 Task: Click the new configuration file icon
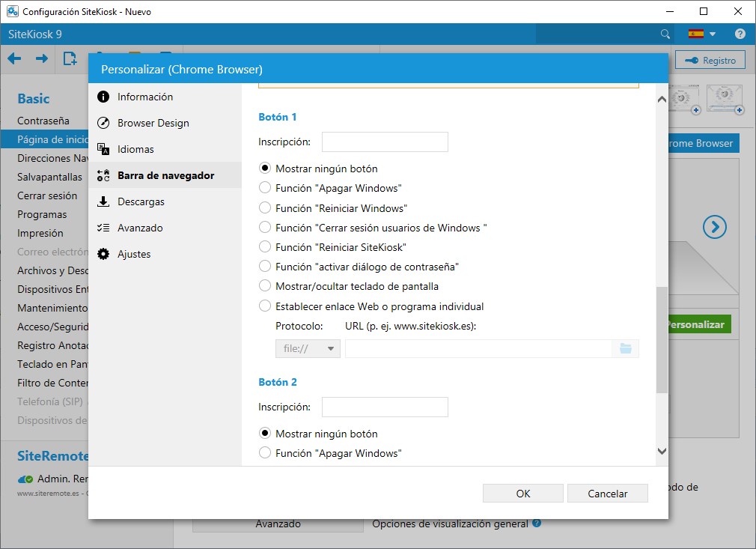(70, 59)
